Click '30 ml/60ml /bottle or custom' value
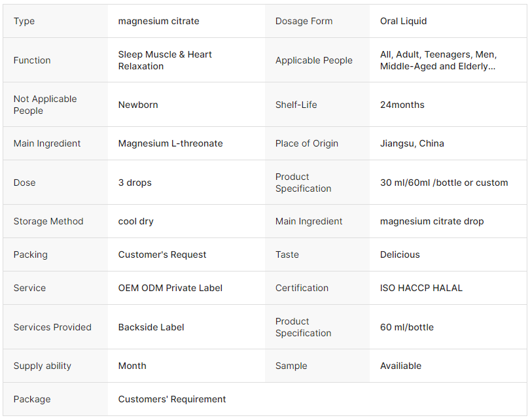Viewport: 530px width, 420px height. pos(444,183)
